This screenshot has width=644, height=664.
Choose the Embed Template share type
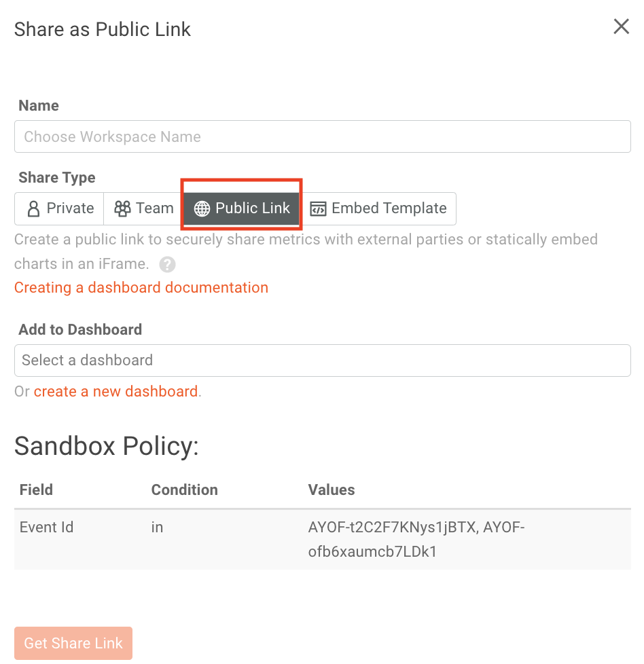tap(378, 208)
